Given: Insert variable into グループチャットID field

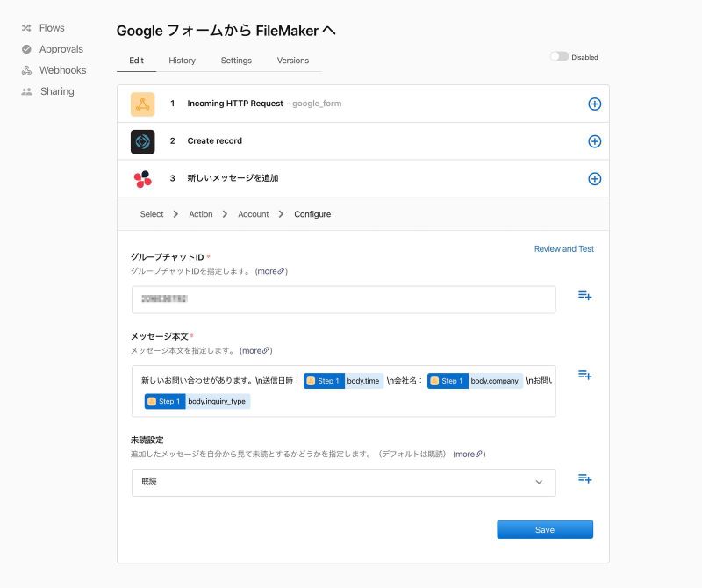Looking at the screenshot, I should tap(584, 296).
